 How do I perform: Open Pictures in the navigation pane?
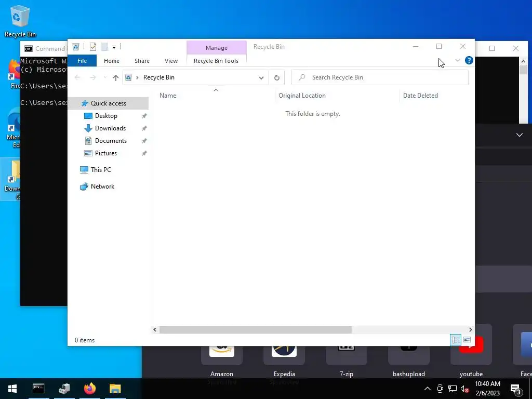click(106, 153)
